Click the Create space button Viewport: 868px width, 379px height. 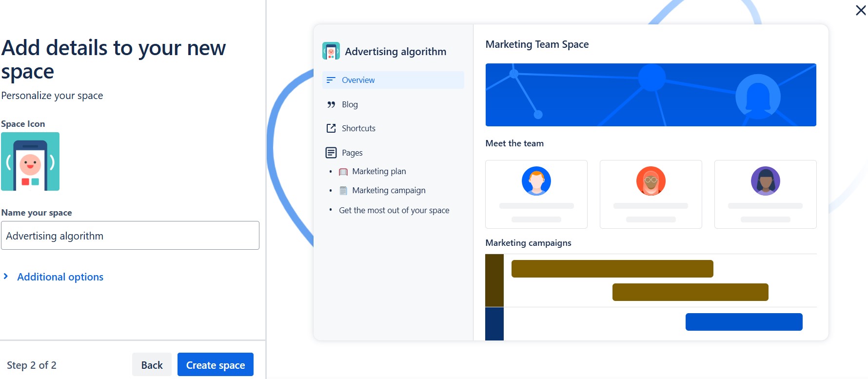click(x=216, y=364)
